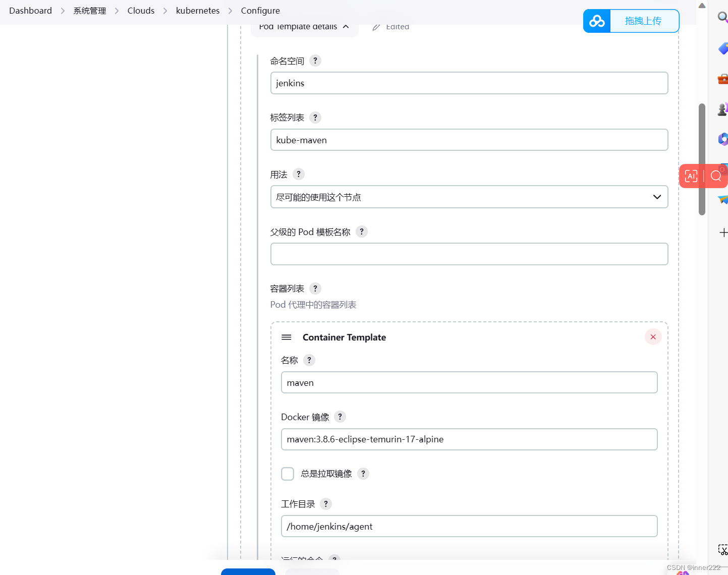
Task: Click the 工作目录 input with /home/jenkins/agent
Action: [x=469, y=526]
